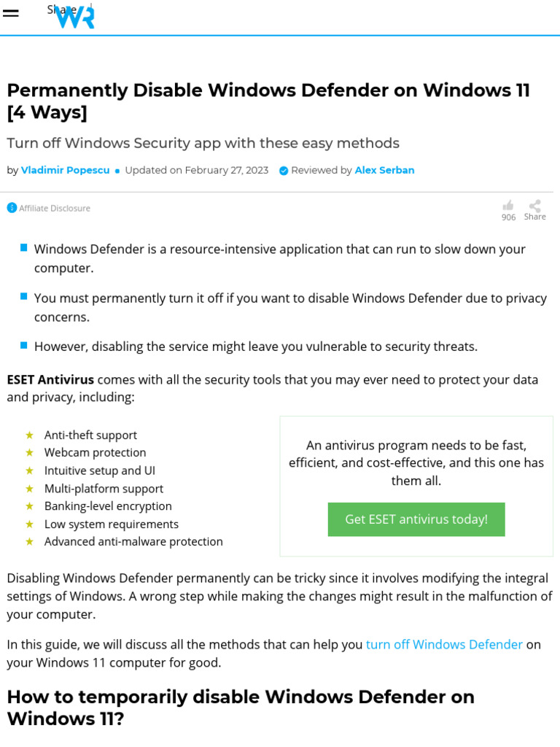Click the verified checkmark beside Reviewed by

click(284, 171)
